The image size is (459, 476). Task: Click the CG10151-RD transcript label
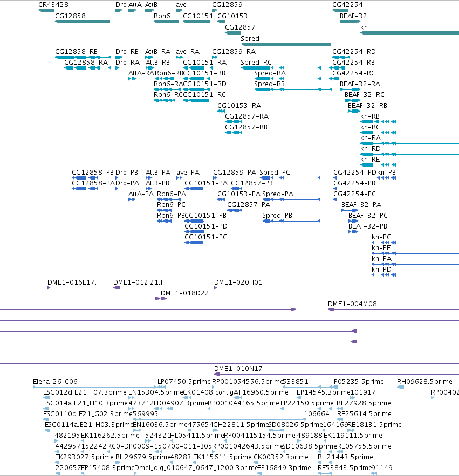(x=204, y=84)
